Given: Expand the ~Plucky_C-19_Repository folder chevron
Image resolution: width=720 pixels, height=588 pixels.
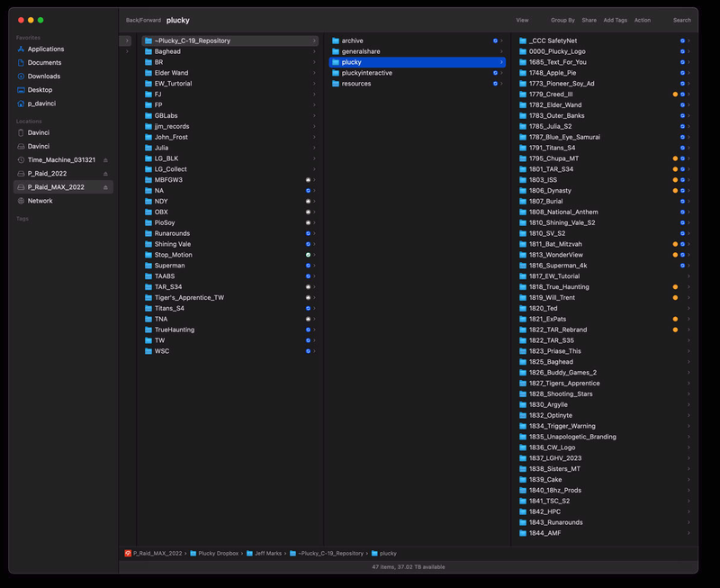Looking at the screenshot, I should [315, 41].
